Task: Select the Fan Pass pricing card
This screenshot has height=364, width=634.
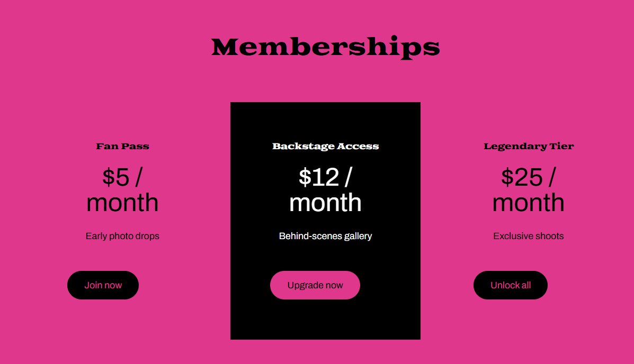Action: 122,221
